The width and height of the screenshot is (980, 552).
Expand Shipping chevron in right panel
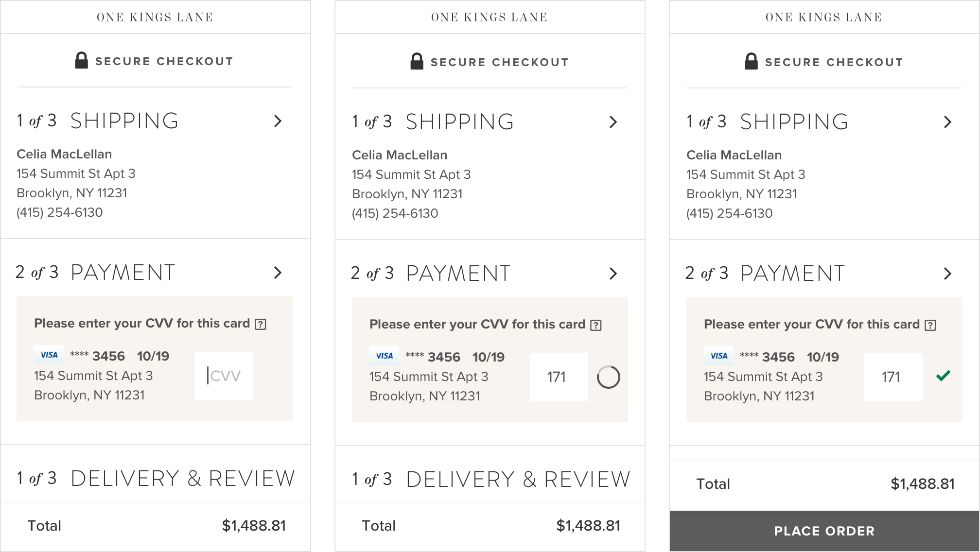[x=947, y=122]
